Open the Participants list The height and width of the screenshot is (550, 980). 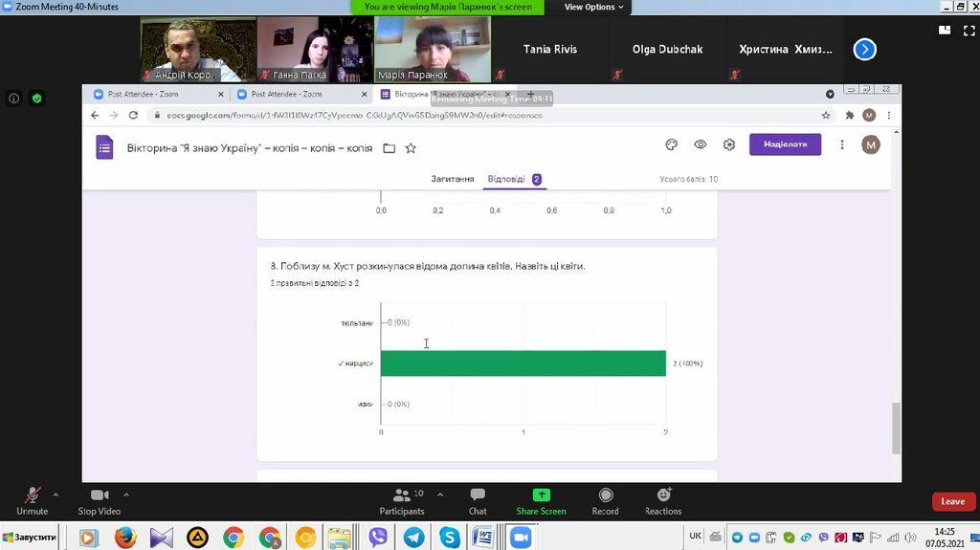pos(402,499)
